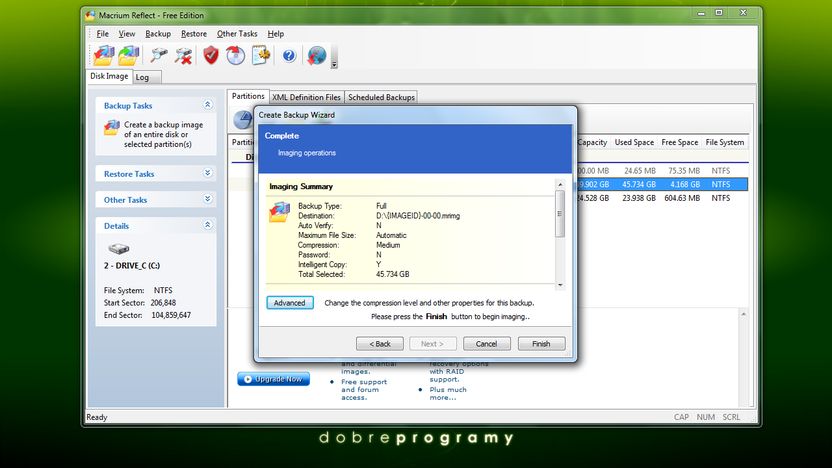832x468 pixels.
Task: Click the rescue CD creation icon
Action: point(236,55)
